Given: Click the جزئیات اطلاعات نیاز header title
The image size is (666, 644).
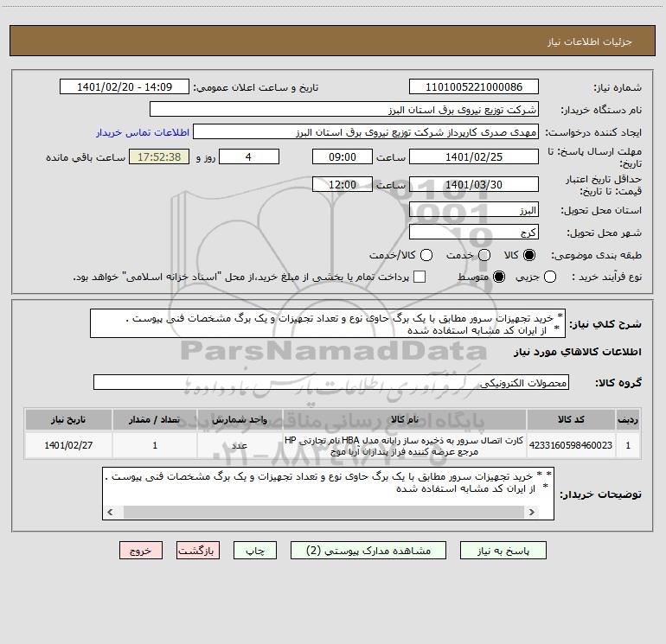Looking at the screenshot, I should [x=590, y=41].
